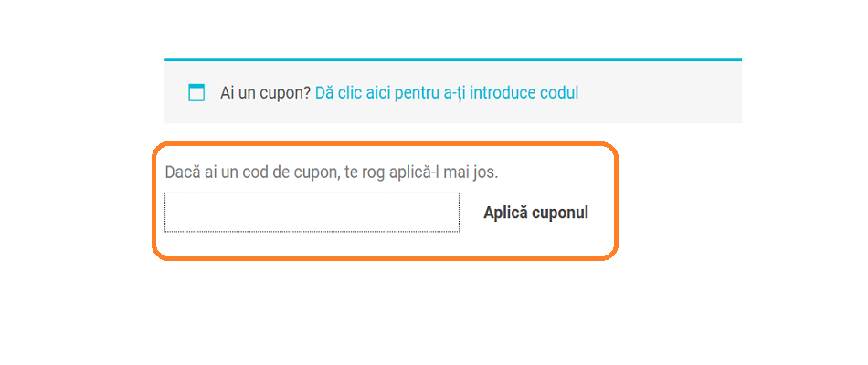Select the text box left of "Aplică cuponul"
Viewport: 868px width, 365px height.
pyautogui.click(x=312, y=213)
